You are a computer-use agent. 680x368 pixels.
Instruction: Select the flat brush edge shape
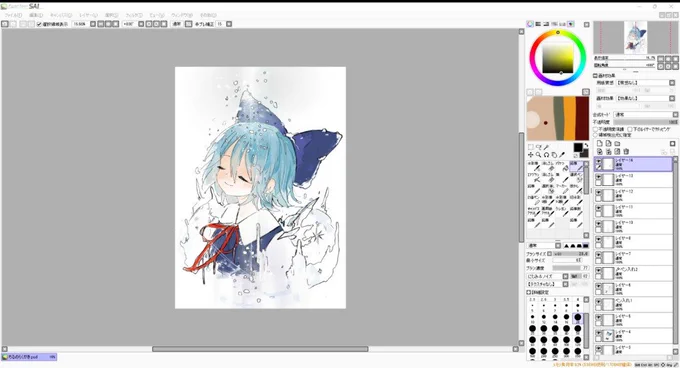(x=585, y=246)
